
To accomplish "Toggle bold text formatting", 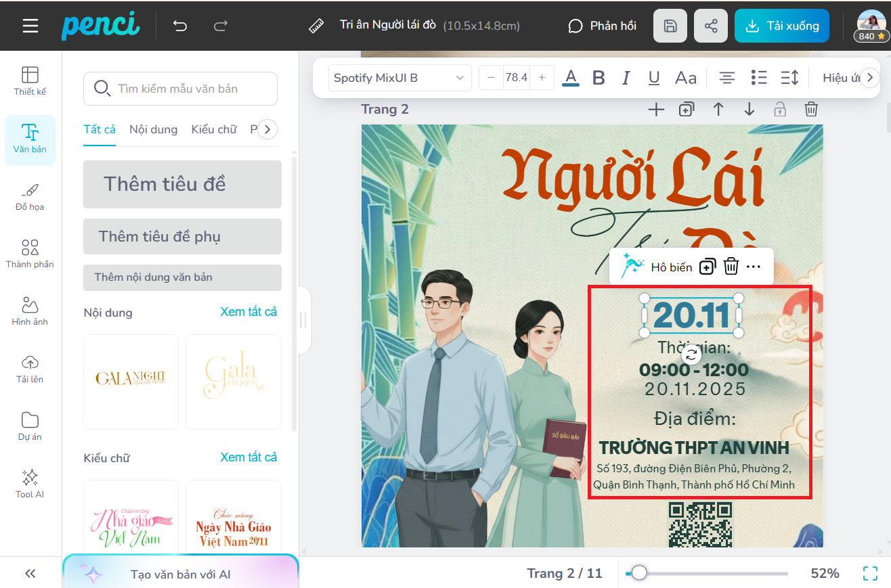I will (599, 78).
